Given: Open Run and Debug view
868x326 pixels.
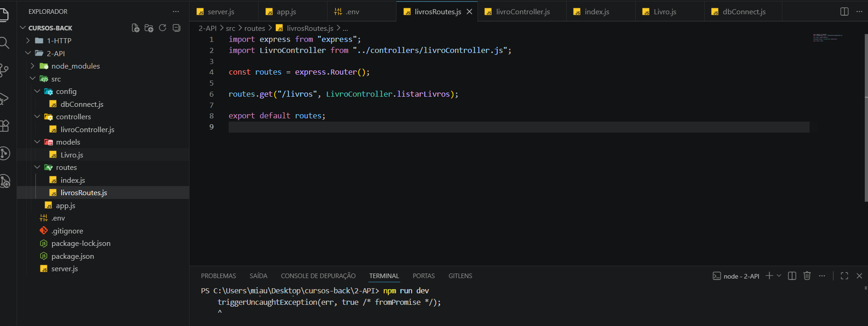Looking at the screenshot, I should tap(4, 98).
